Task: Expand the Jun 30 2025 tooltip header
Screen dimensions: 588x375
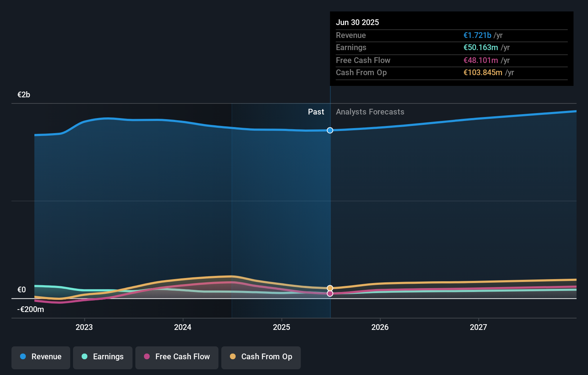Action: 357,22
